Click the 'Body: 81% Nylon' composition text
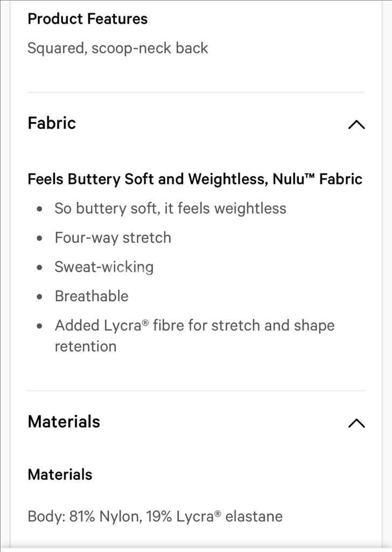Image resolution: width=392 pixels, height=552 pixels. click(155, 516)
